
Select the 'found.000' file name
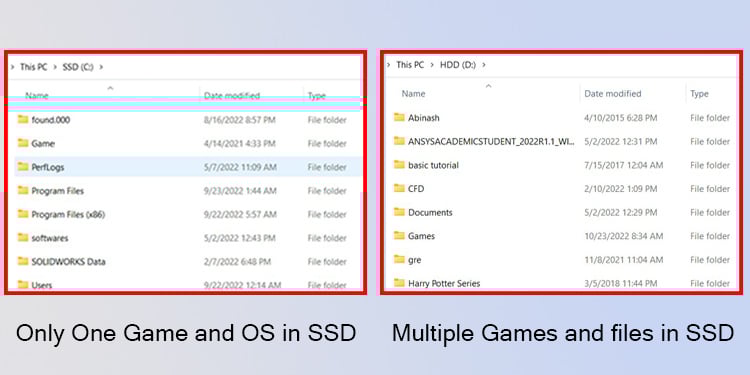click(x=51, y=120)
